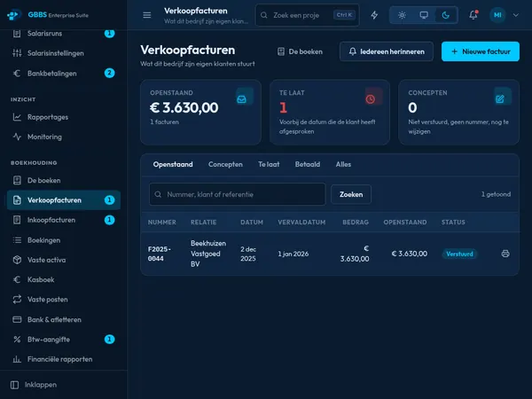Click the NUMMER column header
This screenshot has height=399, width=532.
(162, 223)
